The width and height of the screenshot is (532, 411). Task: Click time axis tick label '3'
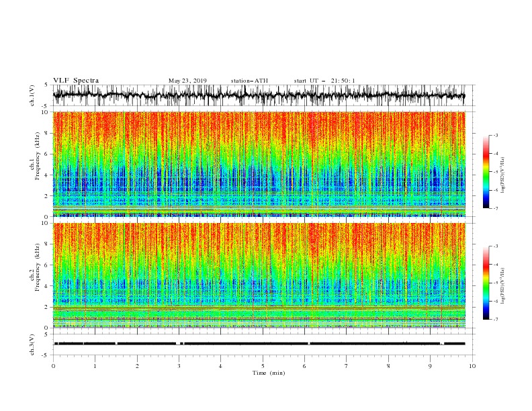pyautogui.click(x=179, y=366)
